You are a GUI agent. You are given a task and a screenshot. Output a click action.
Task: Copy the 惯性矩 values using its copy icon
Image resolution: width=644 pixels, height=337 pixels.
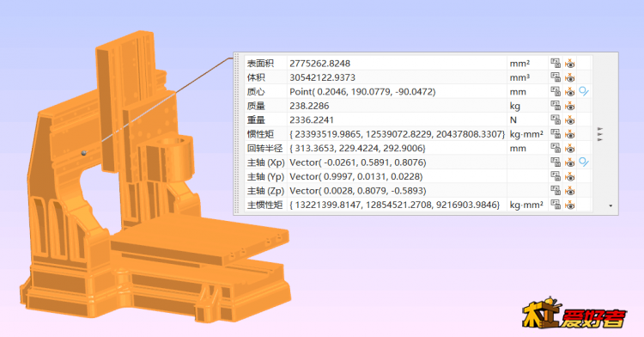pos(556,133)
